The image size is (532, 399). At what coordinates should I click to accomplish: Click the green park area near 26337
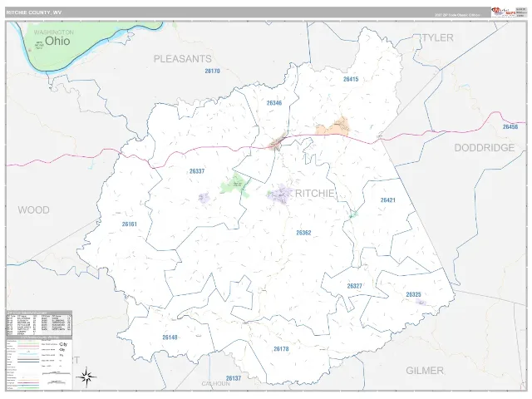235,185
